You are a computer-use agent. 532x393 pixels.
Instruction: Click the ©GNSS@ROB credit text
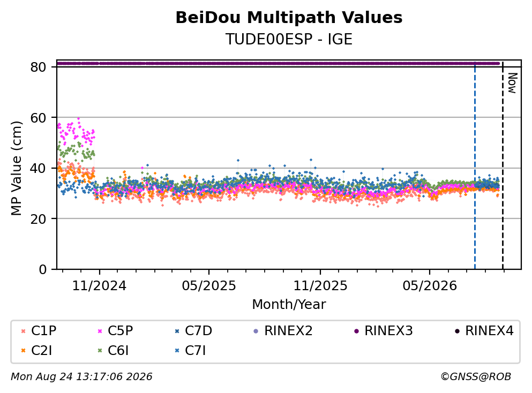tap(476, 377)
